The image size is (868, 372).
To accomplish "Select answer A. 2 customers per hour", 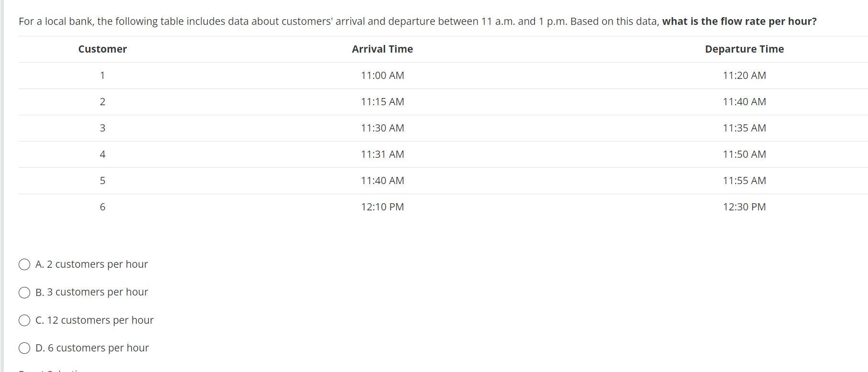I will click(24, 264).
